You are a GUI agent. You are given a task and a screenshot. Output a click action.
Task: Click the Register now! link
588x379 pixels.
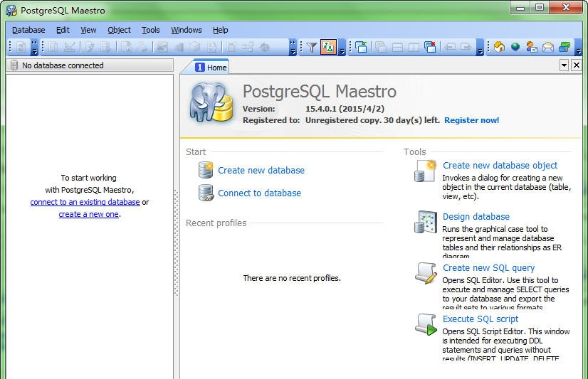[x=472, y=120]
